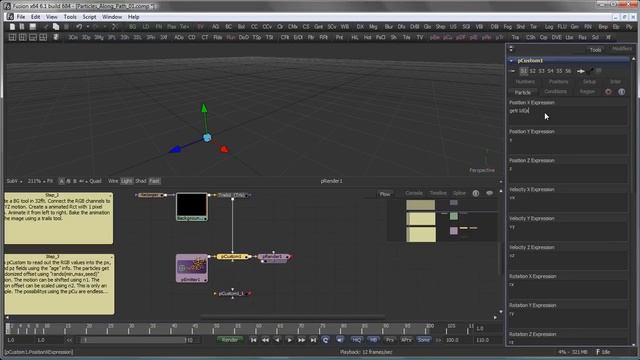The image size is (640, 360).
Task: Add a HiL Highlight tool
Action: (355, 37)
